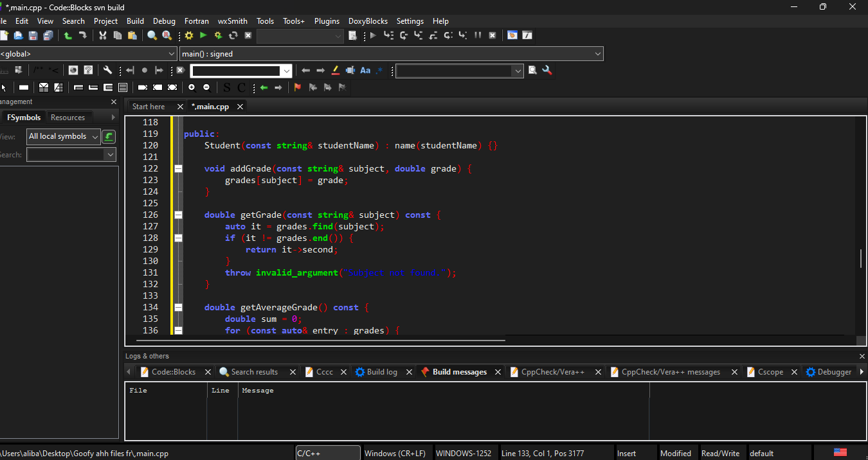Close the Search results log tab
868x460 pixels.
[293, 371]
